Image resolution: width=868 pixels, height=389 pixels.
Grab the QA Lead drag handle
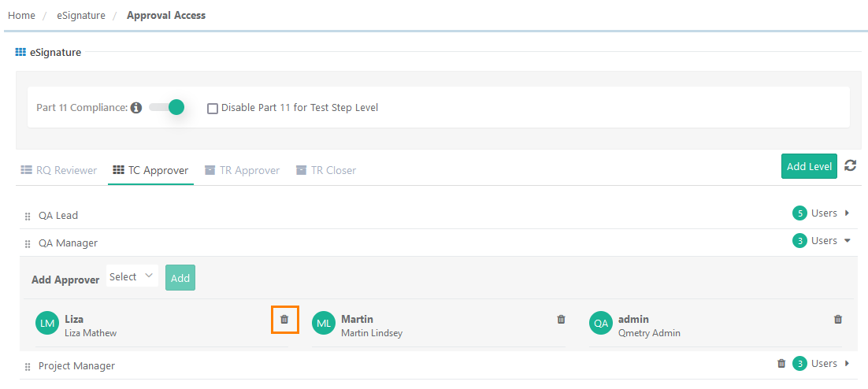click(x=28, y=217)
